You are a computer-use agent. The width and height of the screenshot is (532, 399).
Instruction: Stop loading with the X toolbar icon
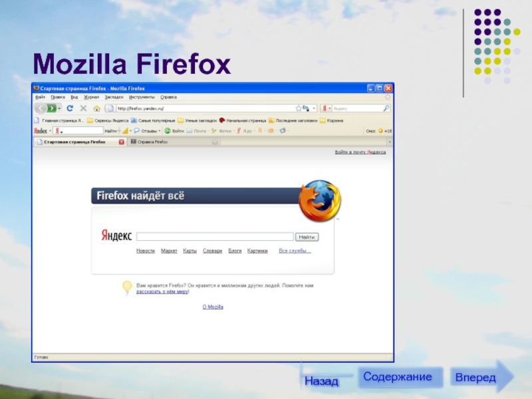tap(83, 108)
